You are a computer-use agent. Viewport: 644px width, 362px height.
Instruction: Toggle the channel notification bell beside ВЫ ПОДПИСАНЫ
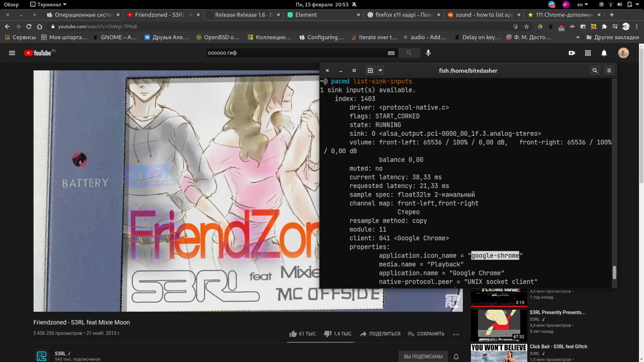click(456, 356)
